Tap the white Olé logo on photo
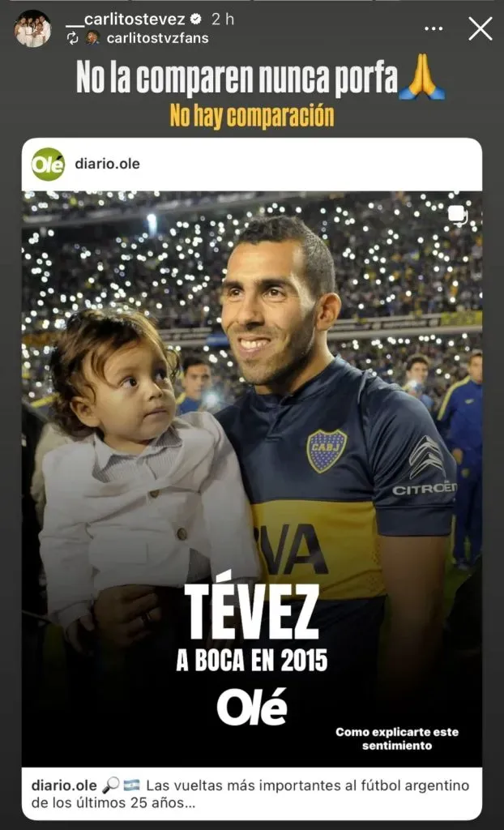Viewport: 504px width, 830px height. [252, 707]
